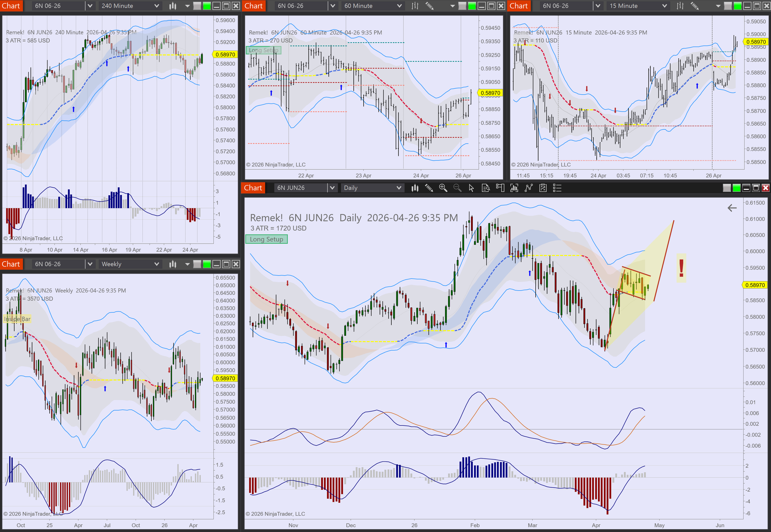Image resolution: width=771 pixels, height=532 pixels.
Task: Expand the 6N JUN26 instrument selector dropdown
Action: (332, 188)
